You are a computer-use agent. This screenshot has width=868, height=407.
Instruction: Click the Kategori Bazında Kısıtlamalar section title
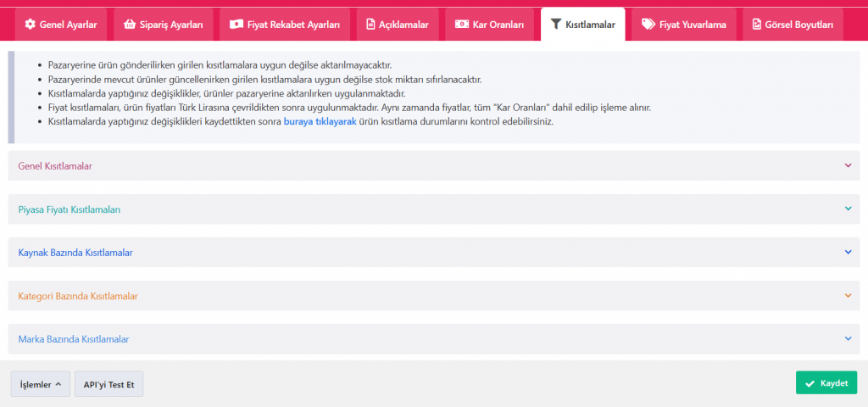pos(78,296)
